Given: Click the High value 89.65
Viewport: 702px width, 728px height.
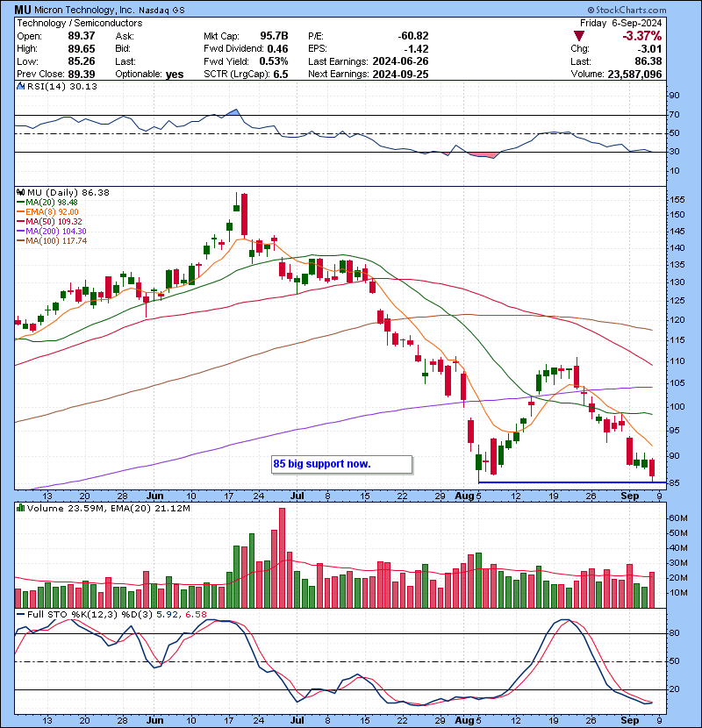Looking at the screenshot, I should pyautogui.click(x=82, y=49).
